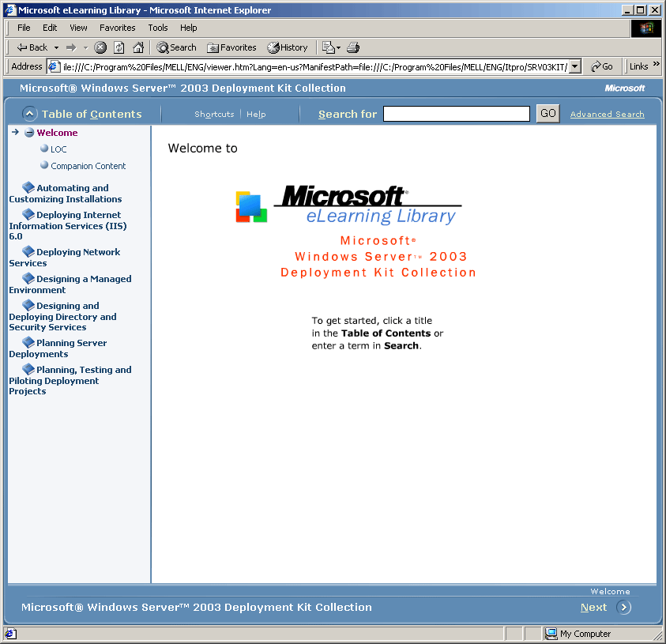
Task: Open Designing a Managed Environment book
Action: click(70, 284)
